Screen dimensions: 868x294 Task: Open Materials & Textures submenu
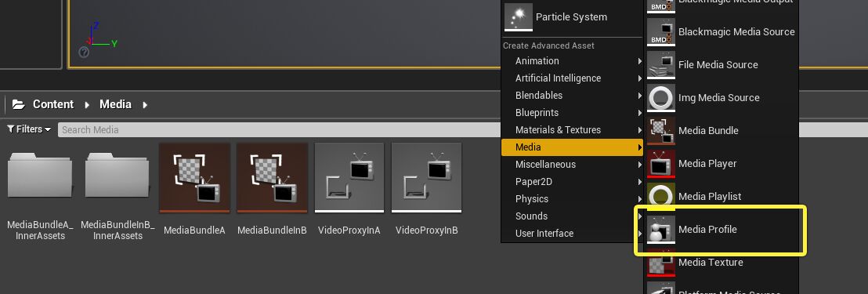[x=572, y=129]
